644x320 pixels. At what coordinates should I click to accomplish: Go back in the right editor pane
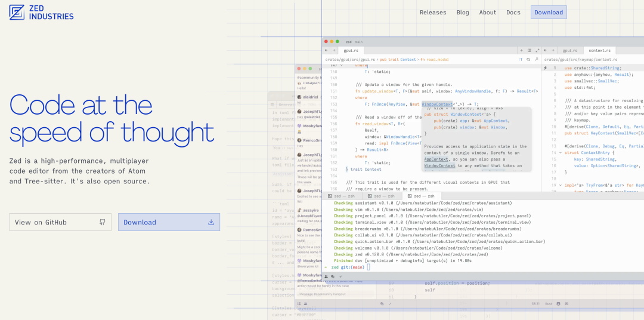click(545, 51)
